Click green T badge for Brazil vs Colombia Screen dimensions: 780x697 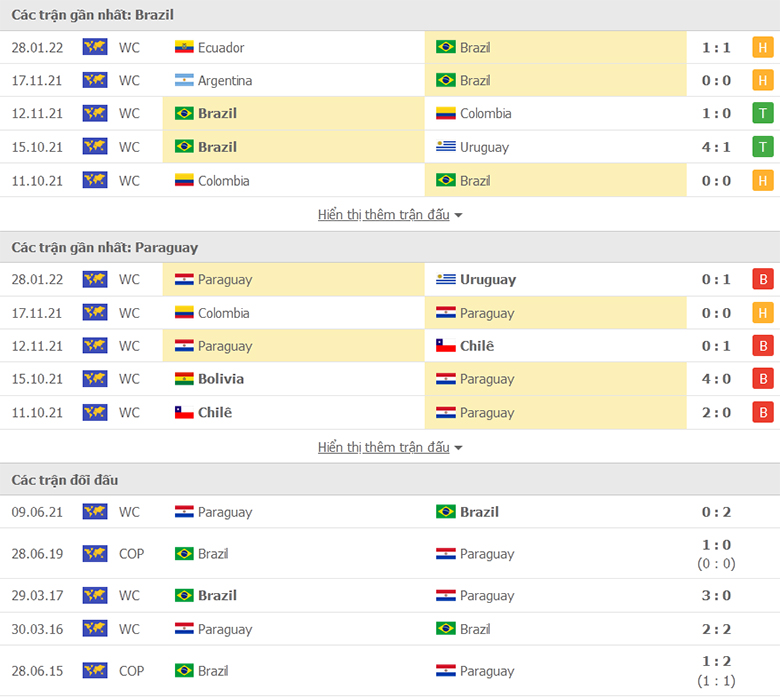click(x=763, y=113)
